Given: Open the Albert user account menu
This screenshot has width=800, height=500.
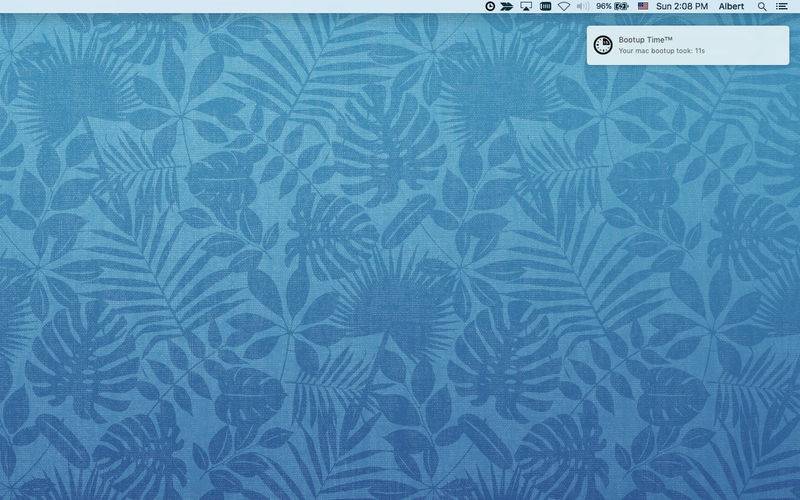Looking at the screenshot, I should click(x=731, y=6).
